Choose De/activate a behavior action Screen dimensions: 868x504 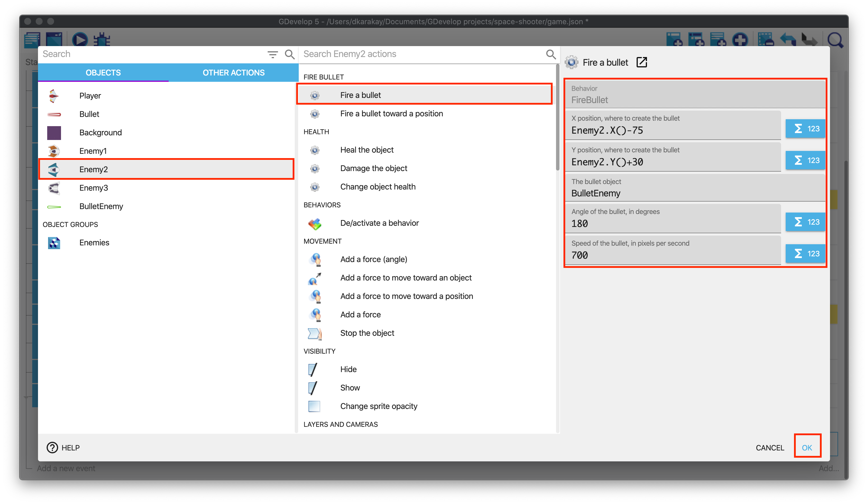(x=379, y=223)
